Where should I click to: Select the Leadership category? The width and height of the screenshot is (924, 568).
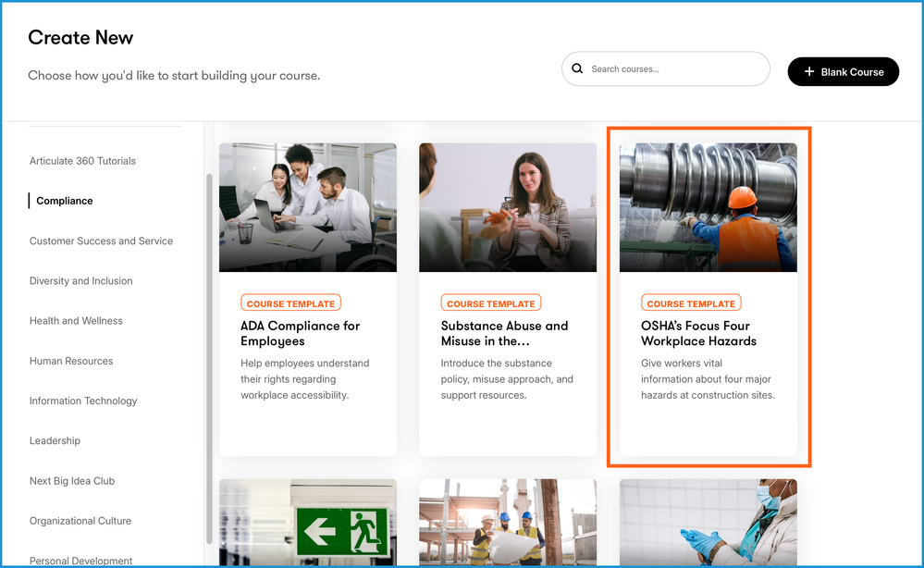coord(55,441)
